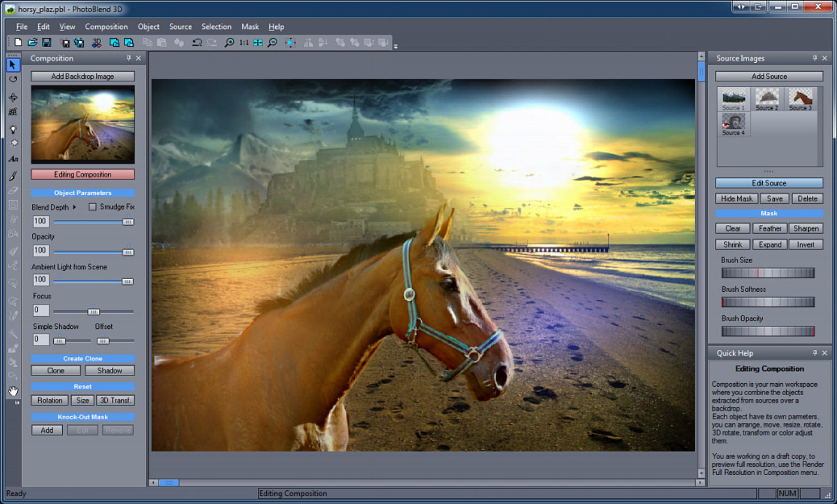Enable the Smudge Fix checkbox

(x=93, y=207)
